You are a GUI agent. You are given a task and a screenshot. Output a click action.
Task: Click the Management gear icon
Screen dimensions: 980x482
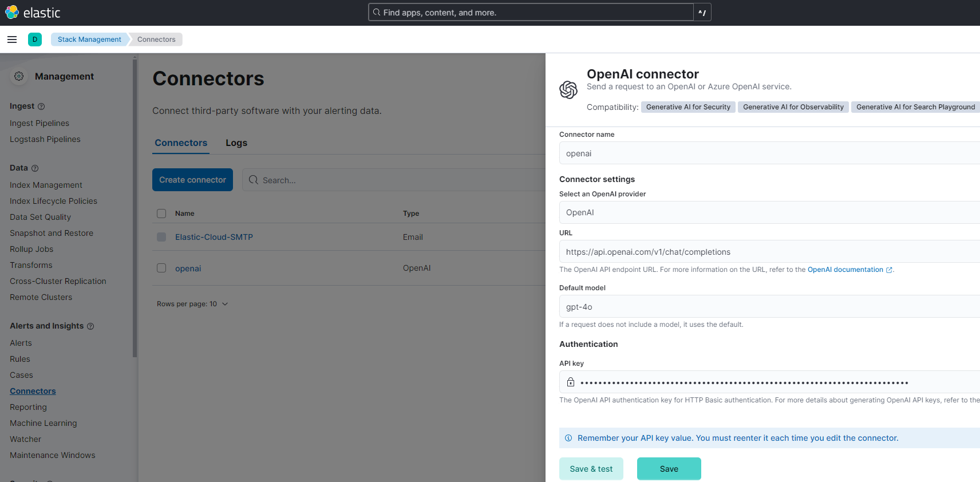point(19,76)
